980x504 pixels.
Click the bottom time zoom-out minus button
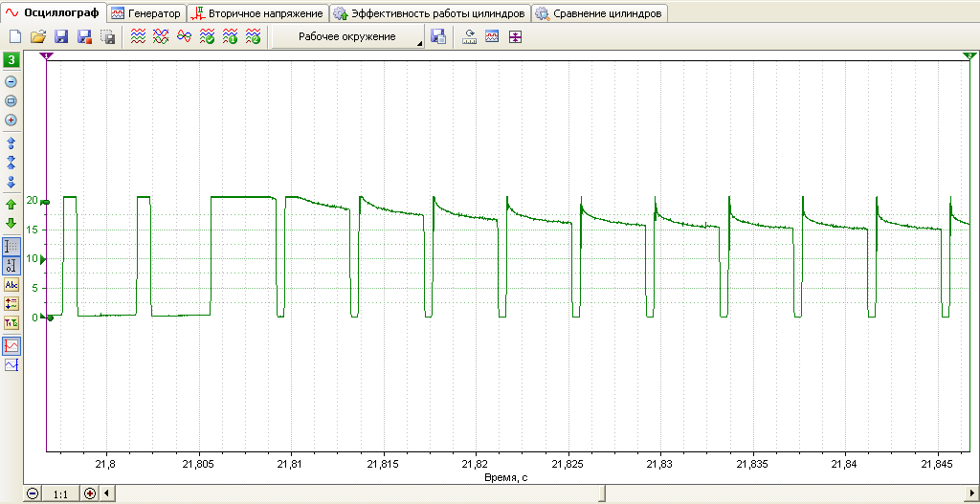click(33, 493)
